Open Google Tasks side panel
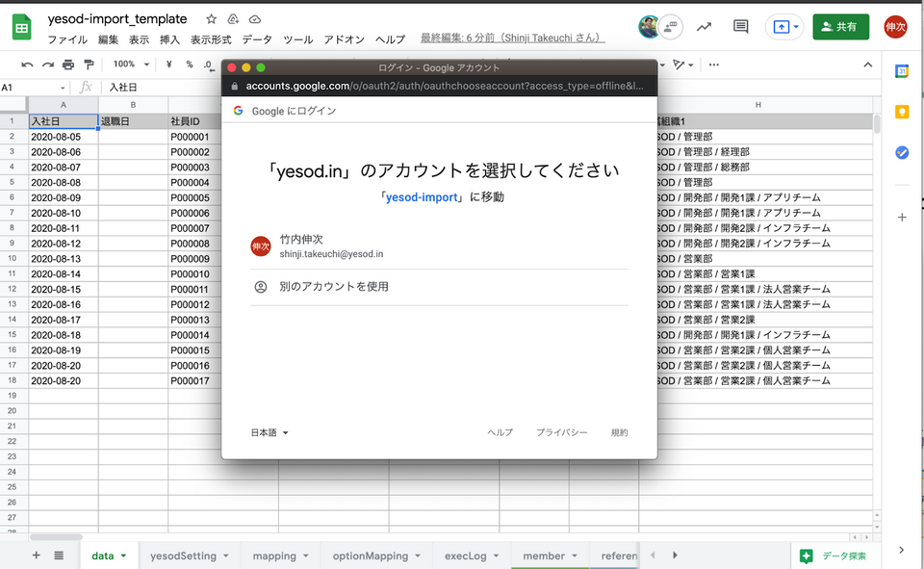The height and width of the screenshot is (569, 924). pyautogui.click(x=902, y=153)
